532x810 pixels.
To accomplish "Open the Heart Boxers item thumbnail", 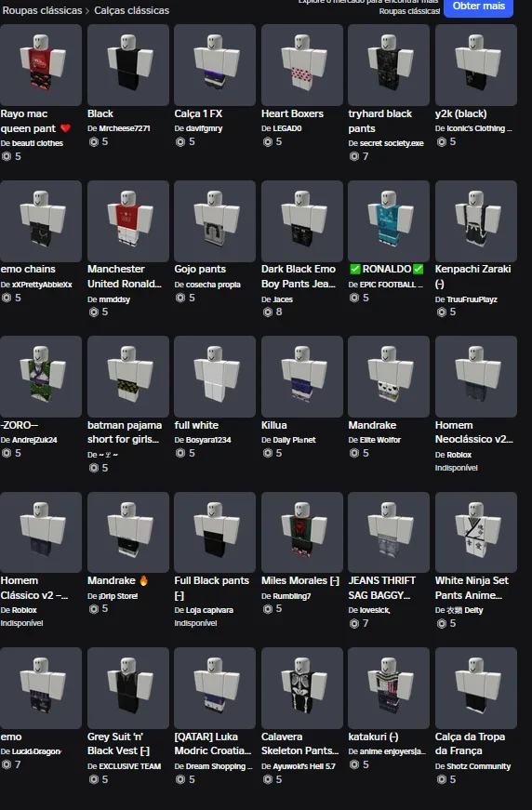I will pyautogui.click(x=302, y=65).
